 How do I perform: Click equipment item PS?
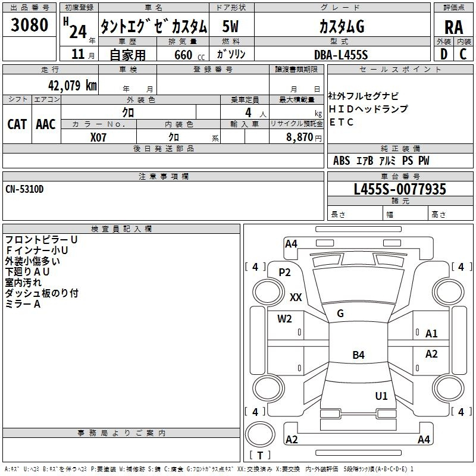[x=408, y=161]
